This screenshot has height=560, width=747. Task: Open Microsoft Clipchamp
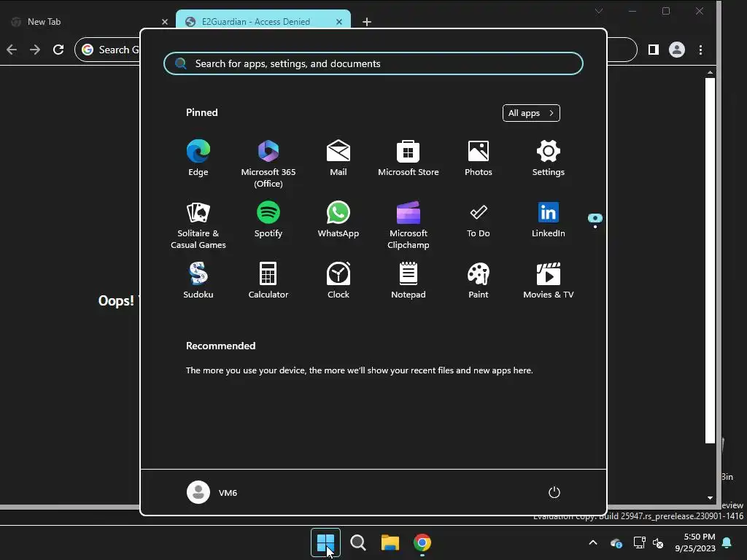pos(409,225)
